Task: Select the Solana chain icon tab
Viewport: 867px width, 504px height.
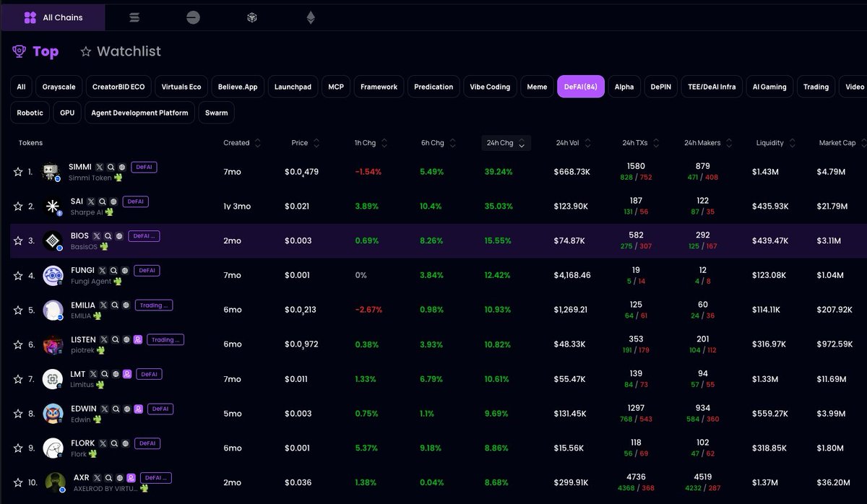Action: click(134, 17)
